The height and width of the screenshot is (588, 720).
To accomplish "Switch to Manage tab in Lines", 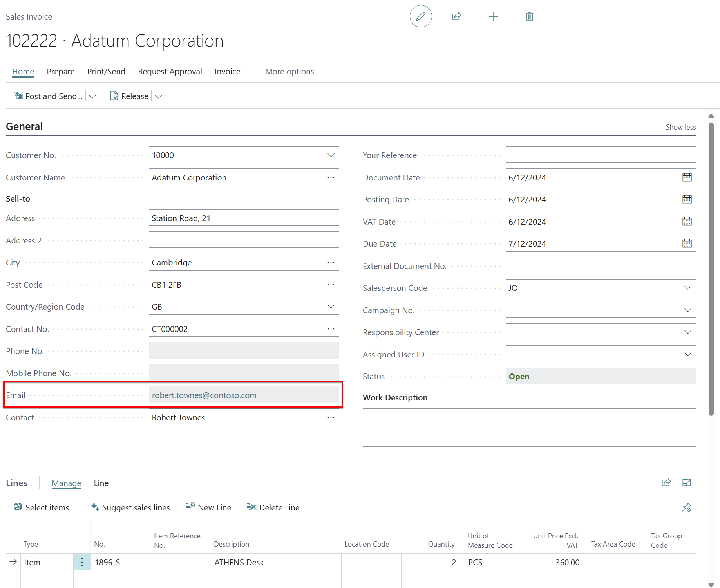I will pos(67,483).
